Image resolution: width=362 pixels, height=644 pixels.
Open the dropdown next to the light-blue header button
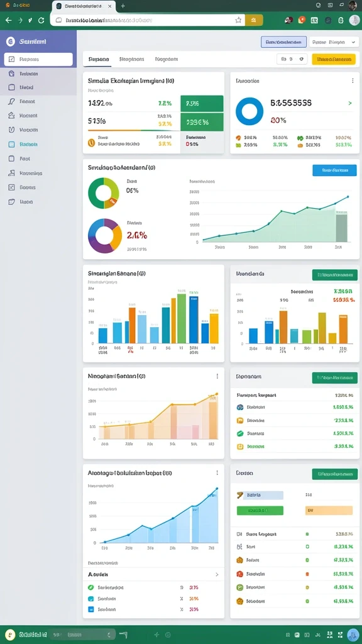coord(333,42)
